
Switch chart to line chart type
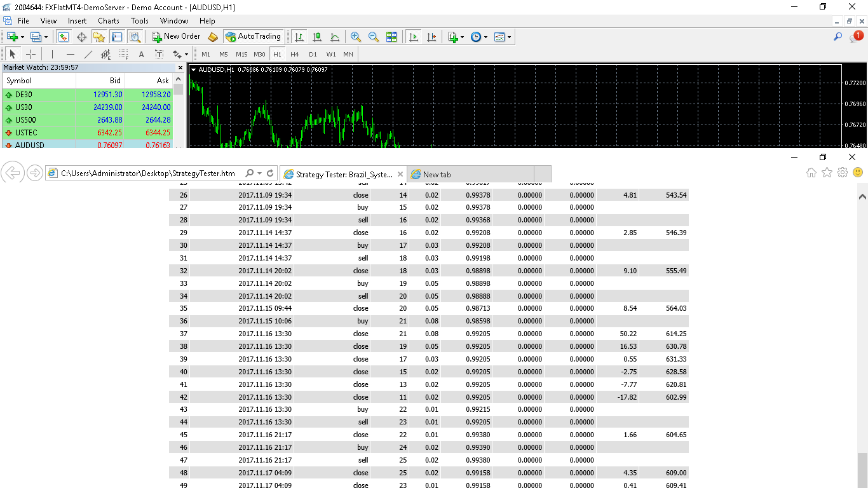coord(335,37)
